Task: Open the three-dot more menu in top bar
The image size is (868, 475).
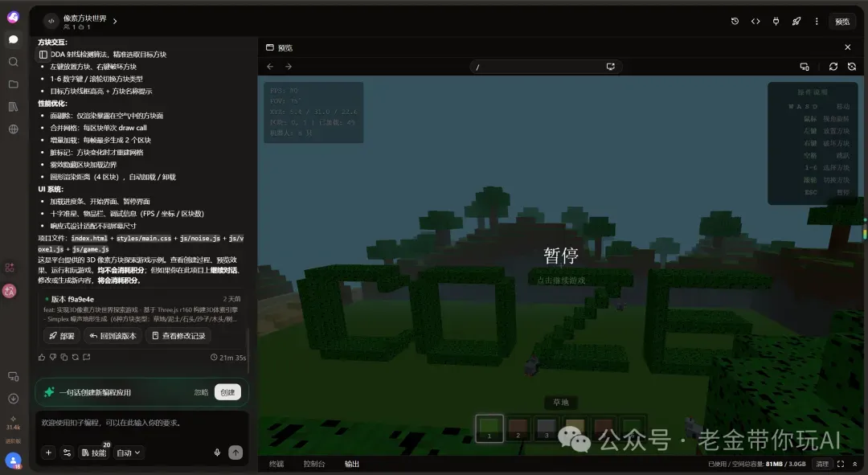Action: (817, 21)
